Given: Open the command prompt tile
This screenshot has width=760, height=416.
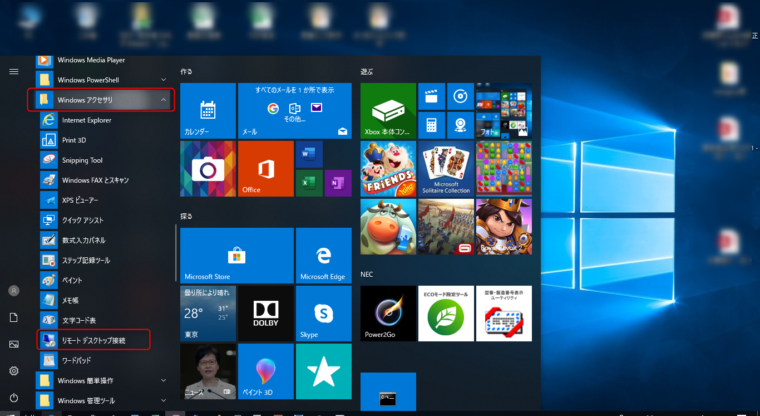Looking at the screenshot, I should coord(388,392).
